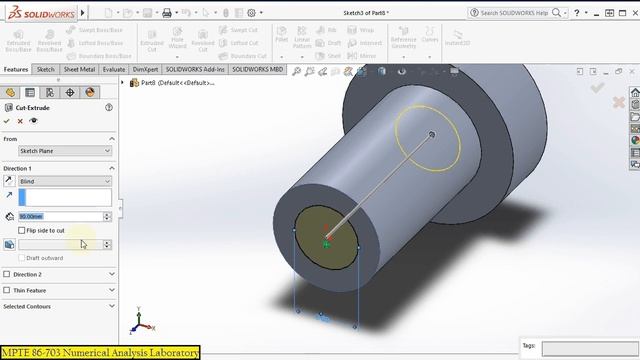640x360 pixels.
Task: Click the Fillet tool
Action: [282, 34]
